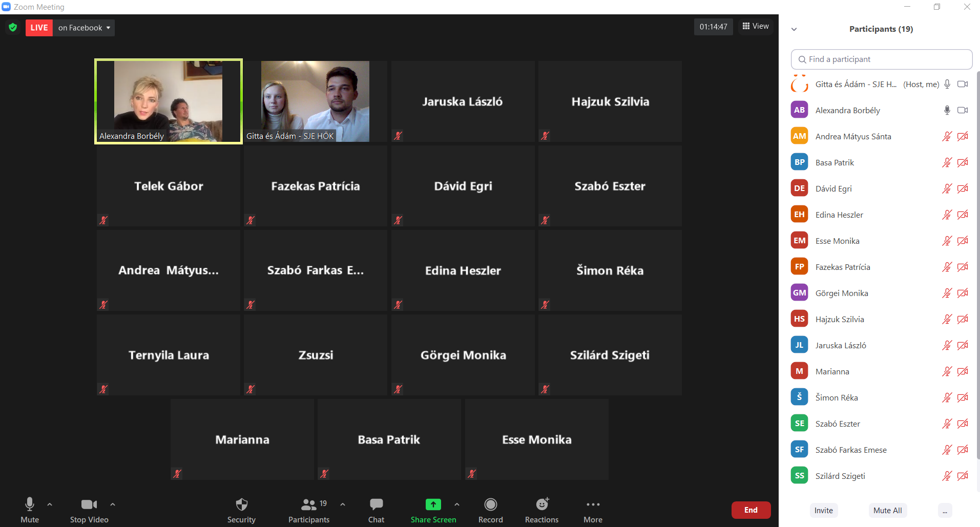980x527 pixels.
Task: Open the Security shield options
Action: [241, 510]
